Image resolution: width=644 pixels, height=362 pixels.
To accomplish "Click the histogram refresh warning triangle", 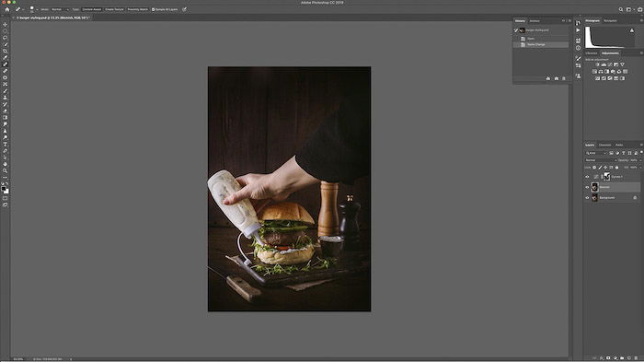I will coord(632,30).
